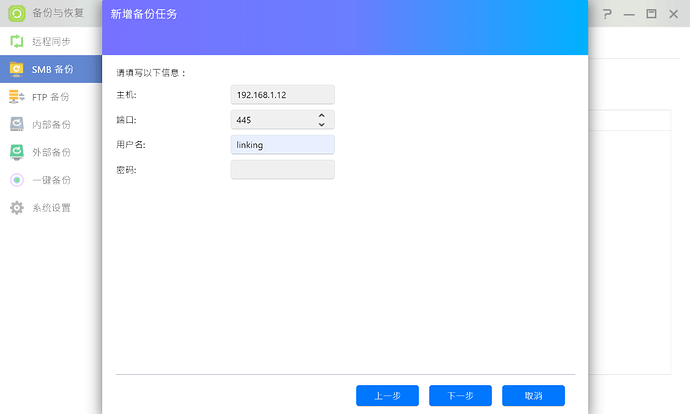The image size is (690, 414).
Task: Click the 远程同步 remote sync icon
Action: point(16,41)
